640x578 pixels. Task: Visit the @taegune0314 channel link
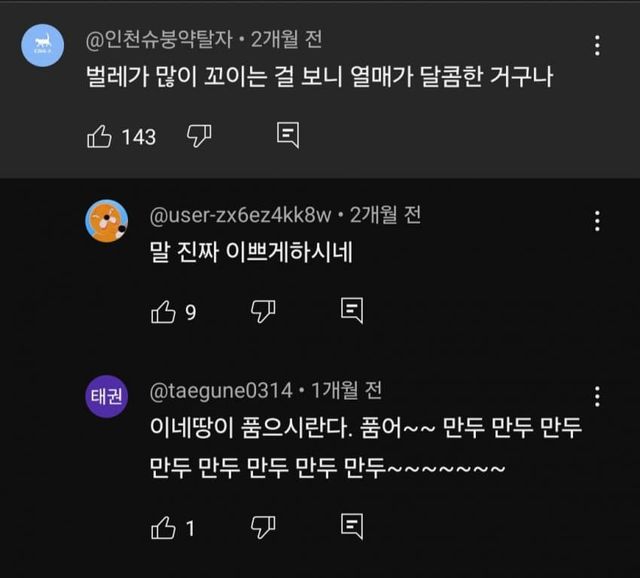(221, 390)
